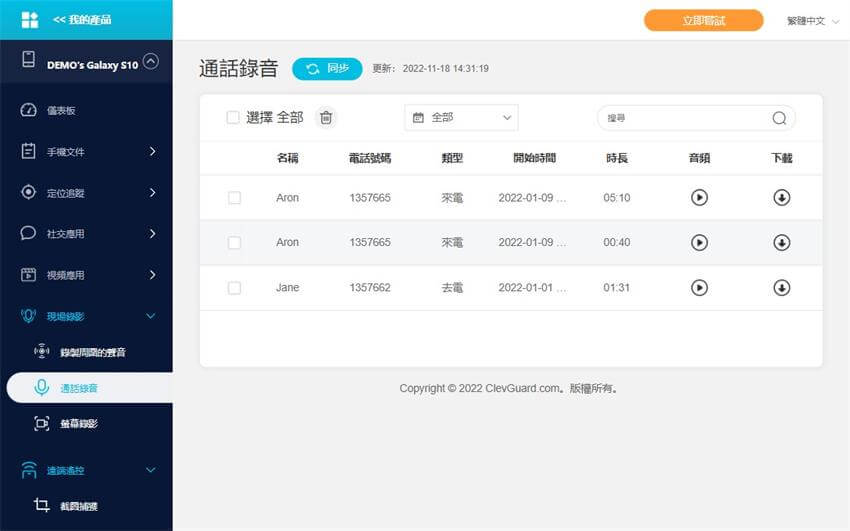Click the surround sound recording icon

click(42, 351)
